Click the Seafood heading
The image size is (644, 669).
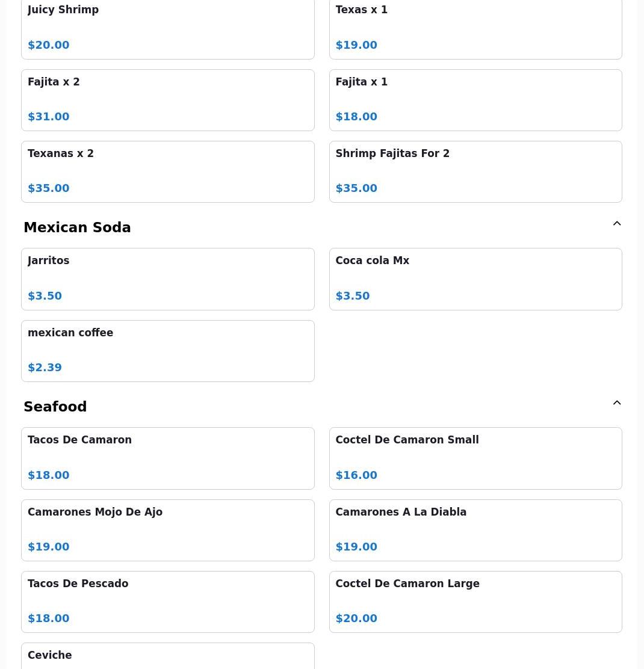click(x=55, y=407)
